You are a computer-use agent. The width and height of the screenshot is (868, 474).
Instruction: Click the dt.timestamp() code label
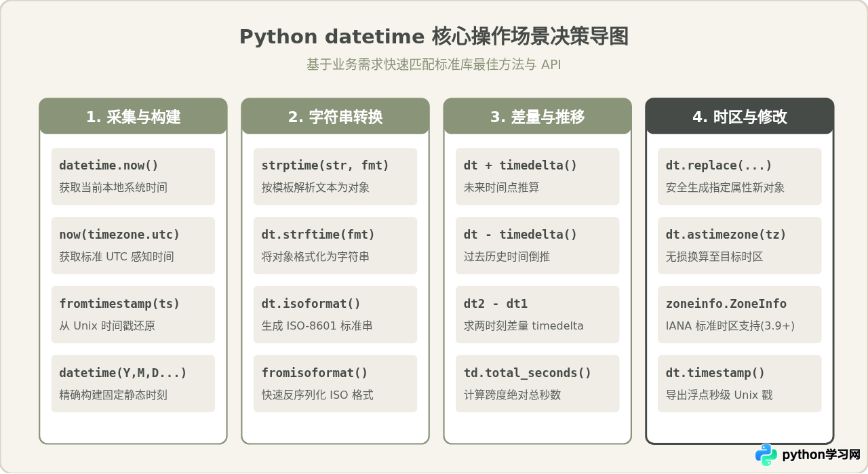(715, 373)
